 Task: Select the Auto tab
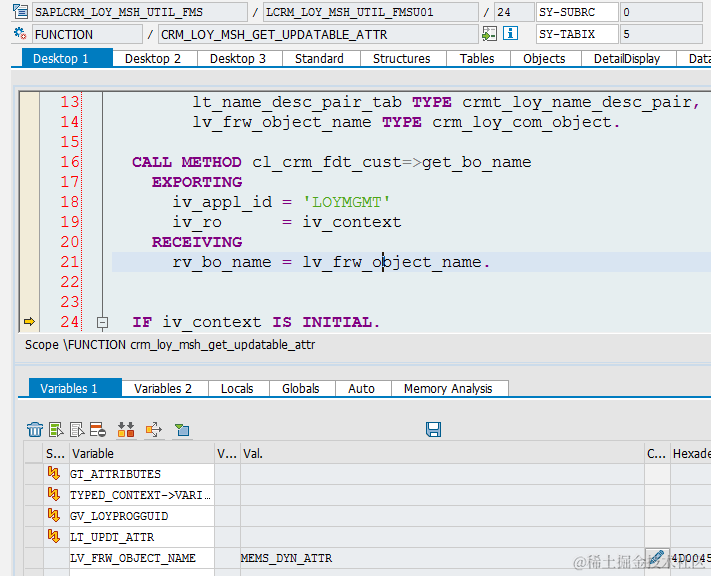coord(363,388)
